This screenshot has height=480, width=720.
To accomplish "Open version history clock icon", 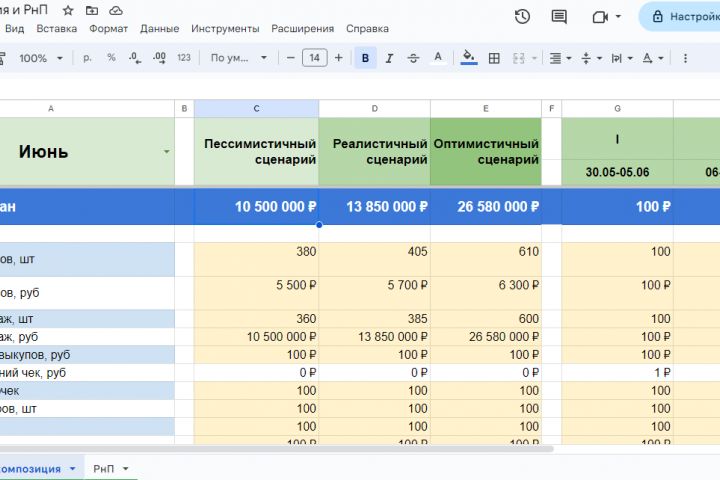I will 522,17.
